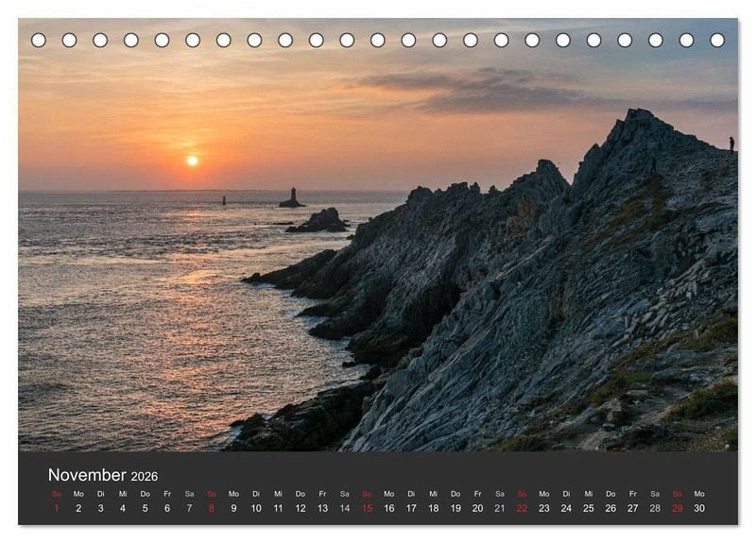Select Sunday, November 8 in red
Viewport: 756px width, 543px height.
[x=212, y=508]
